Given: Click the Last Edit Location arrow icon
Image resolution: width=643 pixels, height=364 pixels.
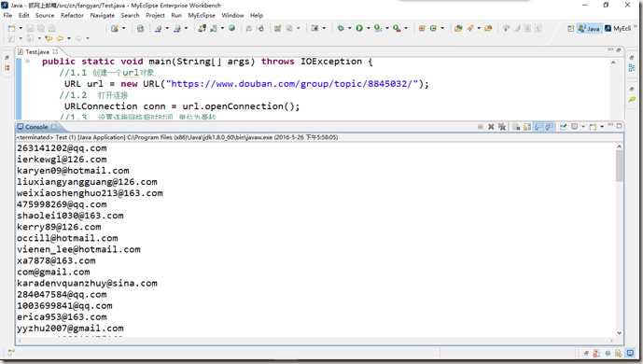Looking at the screenshot, I should pyautogui.click(x=49, y=38).
